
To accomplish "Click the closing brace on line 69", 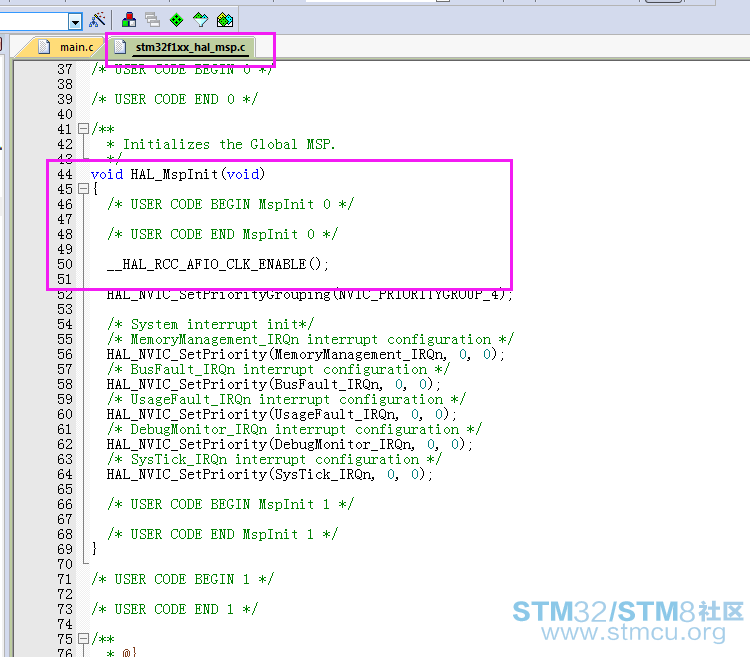I will click(x=94, y=548).
